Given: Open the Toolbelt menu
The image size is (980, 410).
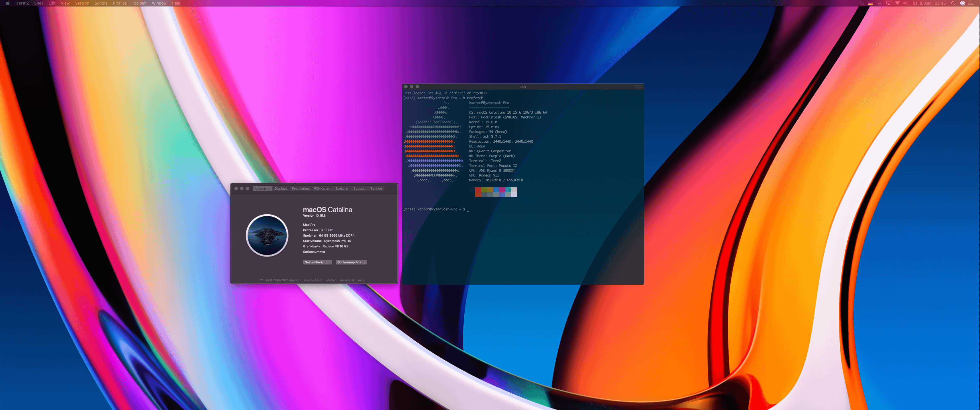Looking at the screenshot, I should [139, 3].
